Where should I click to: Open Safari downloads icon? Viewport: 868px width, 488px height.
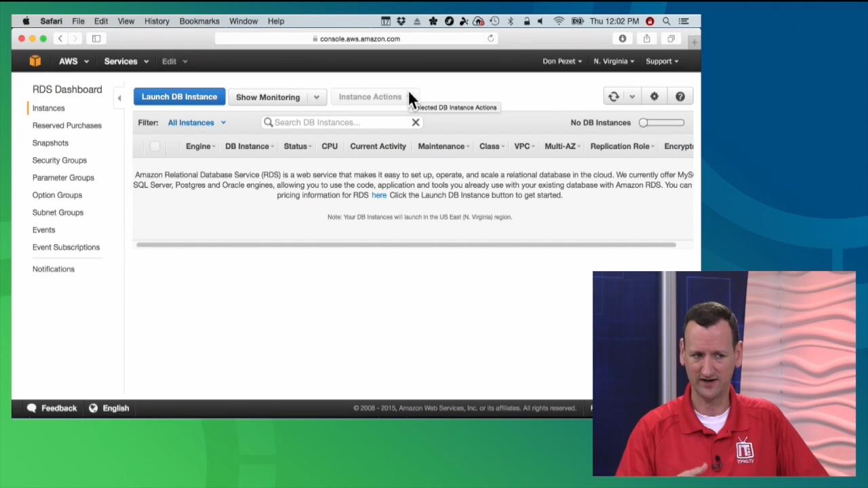pyautogui.click(x=623, y=39)
